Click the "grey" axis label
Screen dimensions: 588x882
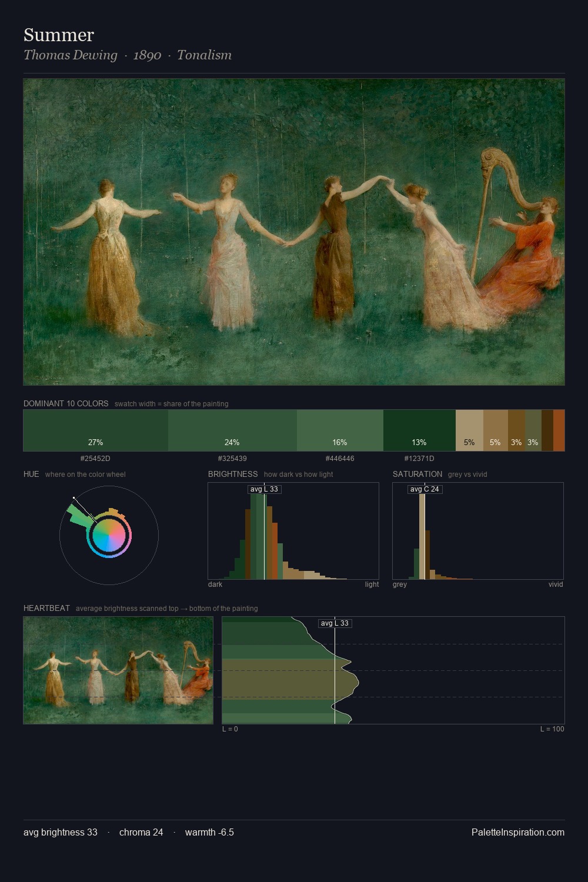pos(400,584)
